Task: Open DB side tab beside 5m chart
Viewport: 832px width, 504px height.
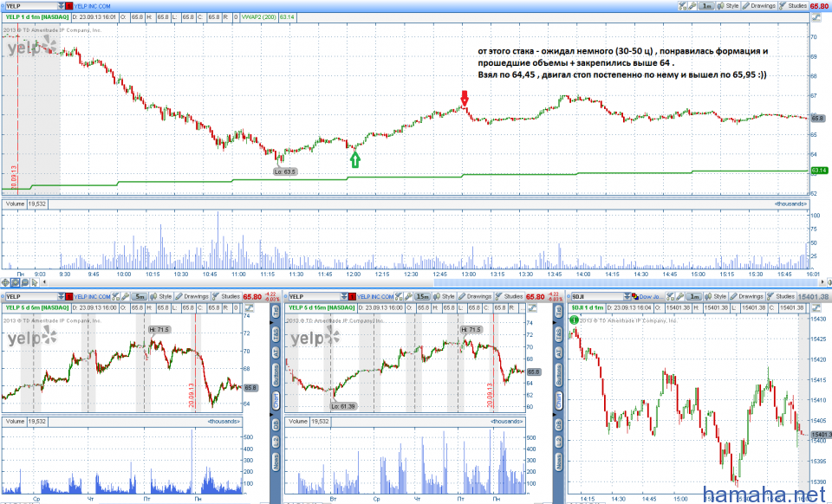Action: tap(276, 424)
